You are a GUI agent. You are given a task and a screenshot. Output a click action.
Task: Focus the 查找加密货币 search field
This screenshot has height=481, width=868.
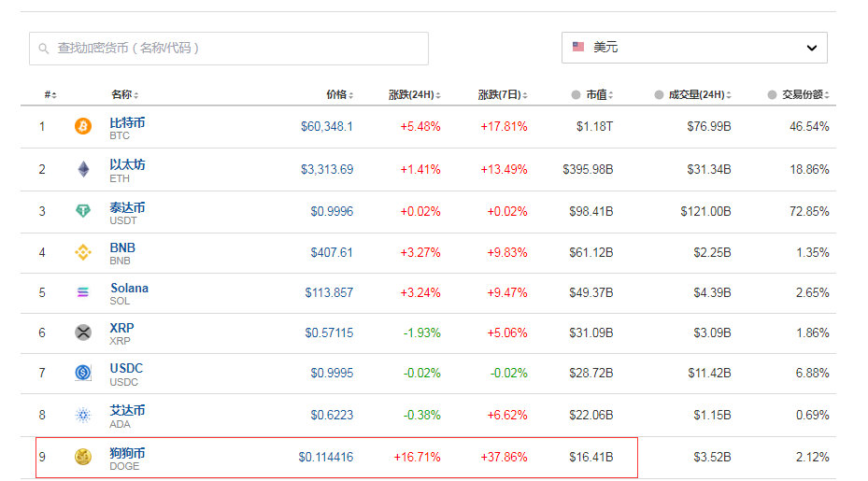click(229, 49)
